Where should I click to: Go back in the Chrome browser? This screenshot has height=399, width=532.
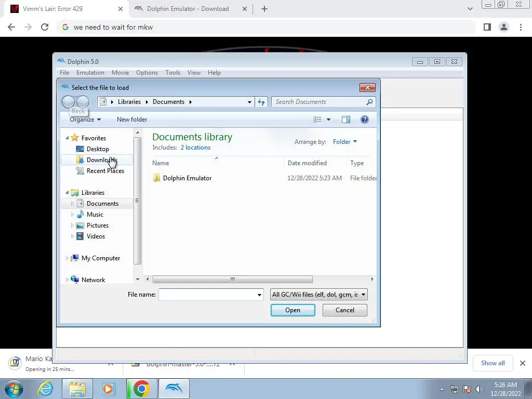point(11,27)
